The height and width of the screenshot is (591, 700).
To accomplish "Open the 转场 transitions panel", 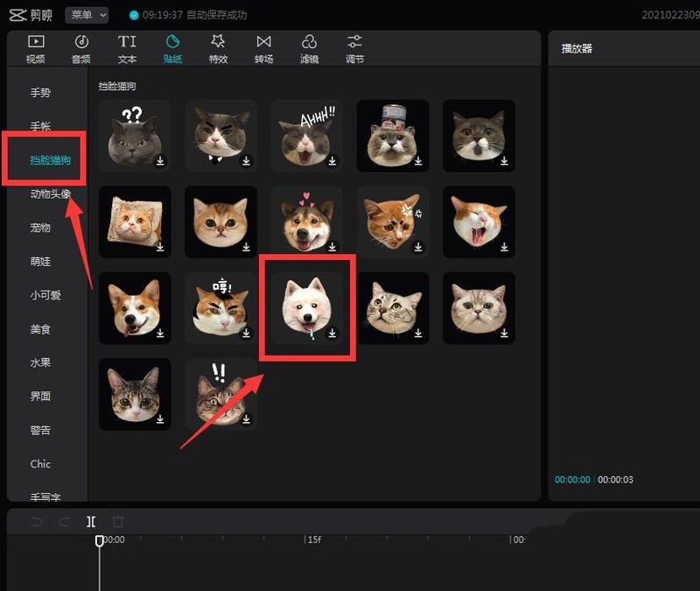I will pyautogui.click(x=264, y=49).
